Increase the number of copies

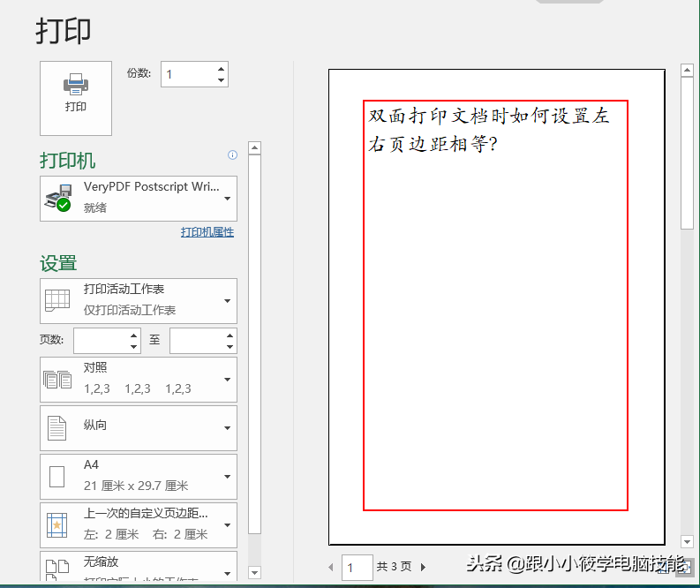pos(221,69)
